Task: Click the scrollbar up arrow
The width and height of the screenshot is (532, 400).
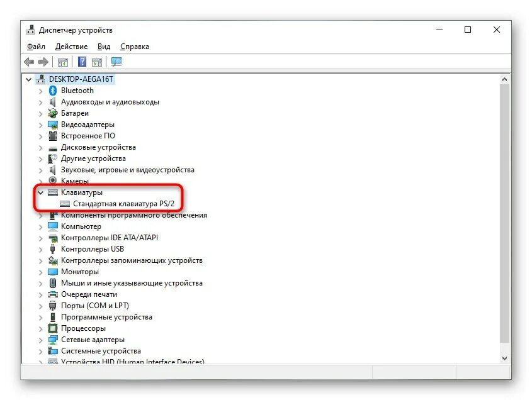Action: (504, 80)
